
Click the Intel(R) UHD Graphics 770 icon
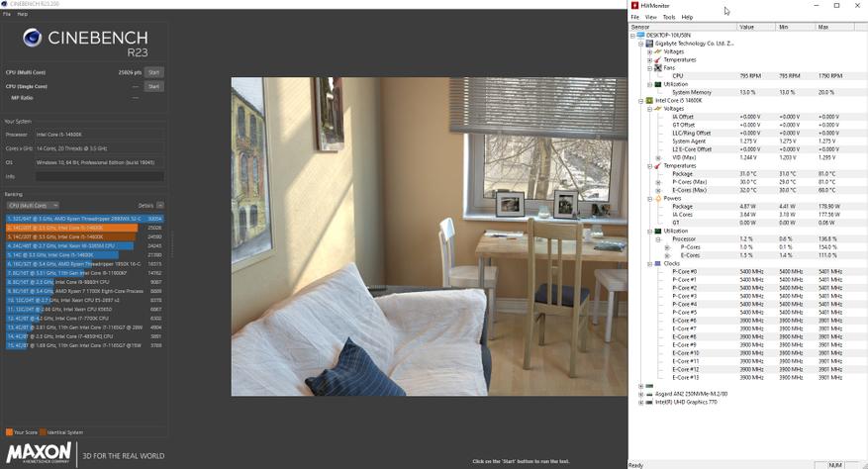(649, 402)
